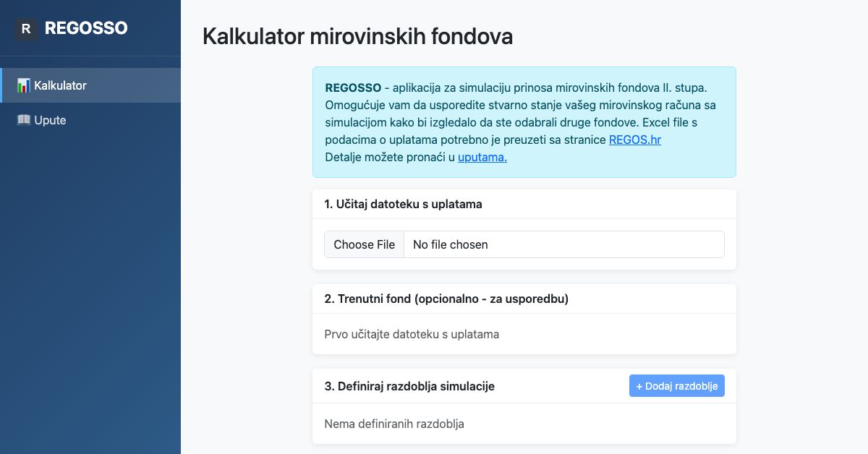Click the R logo icon in sidebar

pos(26,29)
